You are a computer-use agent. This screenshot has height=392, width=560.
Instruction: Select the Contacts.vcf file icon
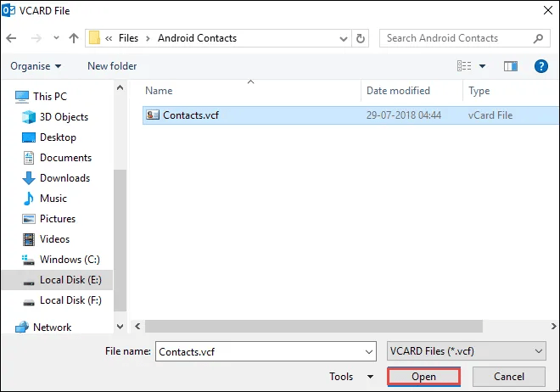click(x=153, y=115)
